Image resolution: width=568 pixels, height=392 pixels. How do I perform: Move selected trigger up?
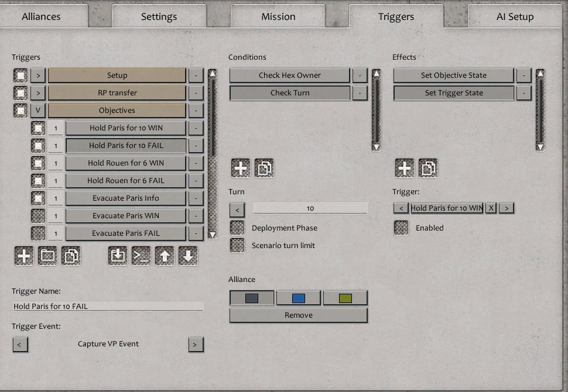165,256
